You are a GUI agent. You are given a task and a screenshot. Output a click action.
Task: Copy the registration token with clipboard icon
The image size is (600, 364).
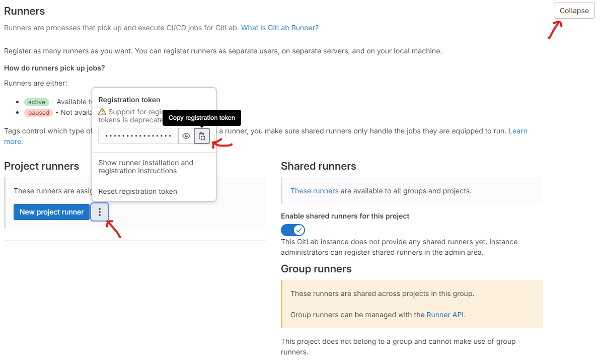click(x=202, y=136)
